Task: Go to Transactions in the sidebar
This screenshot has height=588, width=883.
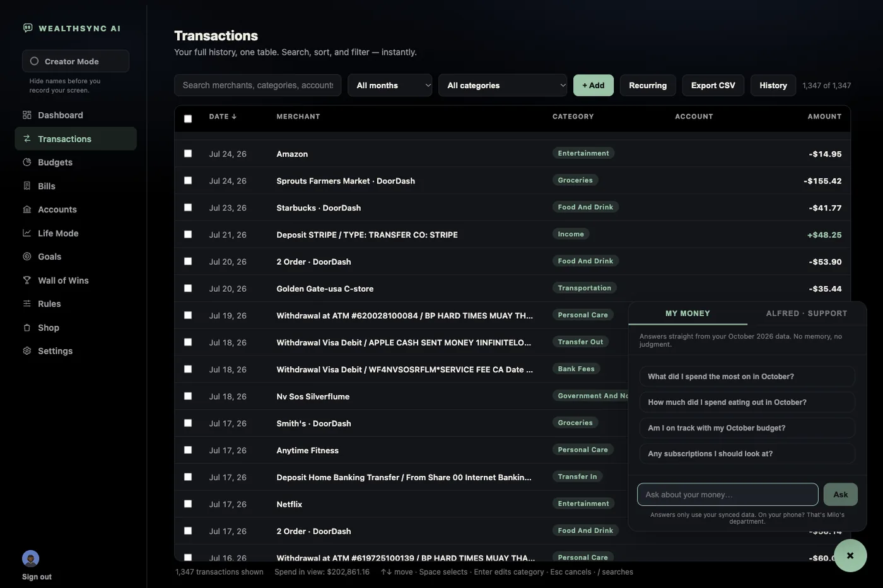Action: tap(76, 139)
